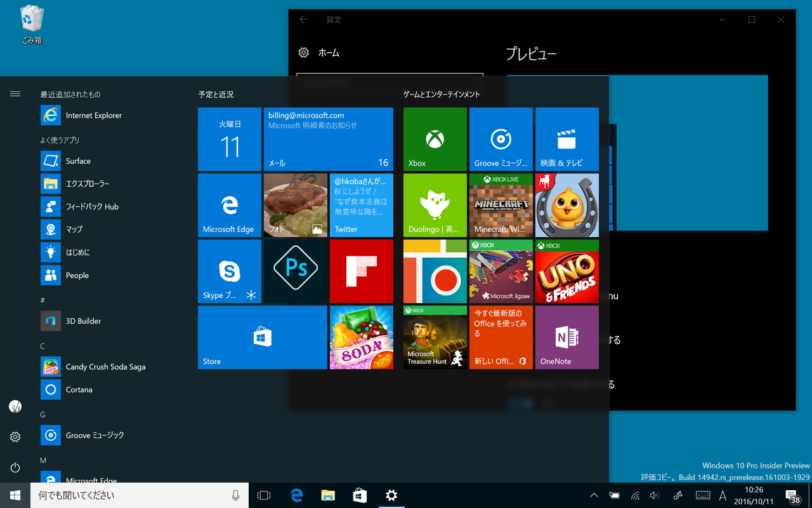Open File Explorer from the taskbar
The image size is (812, 508).
point(328,495)
